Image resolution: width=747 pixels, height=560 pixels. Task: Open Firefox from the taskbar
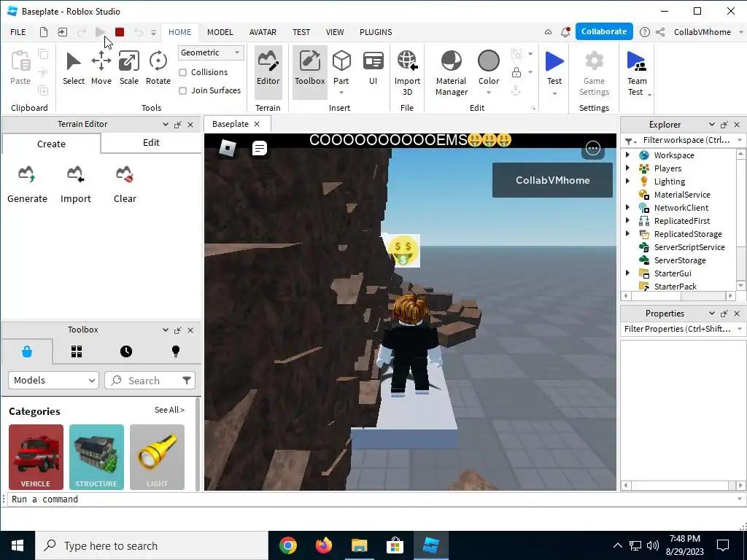click(323, 545)
